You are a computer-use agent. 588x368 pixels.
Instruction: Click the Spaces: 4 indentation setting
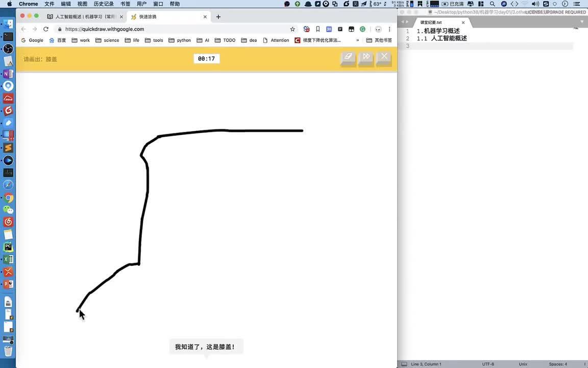coord(558,364)
